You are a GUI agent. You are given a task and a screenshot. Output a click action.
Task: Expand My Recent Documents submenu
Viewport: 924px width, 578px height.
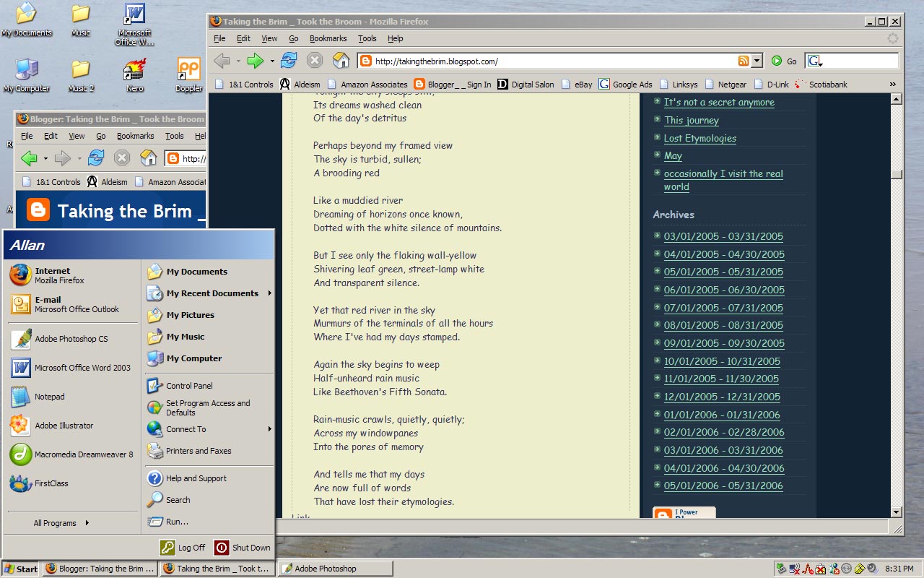click(270, 293)
